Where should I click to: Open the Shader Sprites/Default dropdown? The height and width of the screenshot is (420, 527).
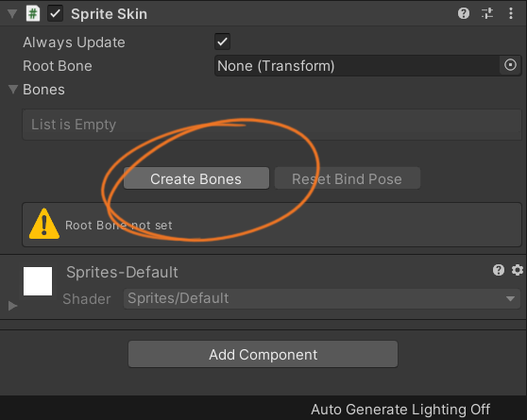pyautogui.click(x=322, y=298)
